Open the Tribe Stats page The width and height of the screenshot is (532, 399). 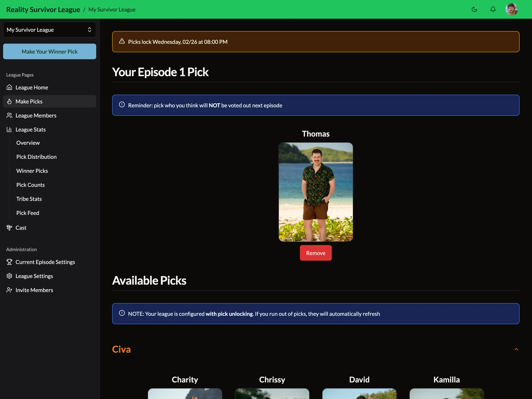click(29, 199)
